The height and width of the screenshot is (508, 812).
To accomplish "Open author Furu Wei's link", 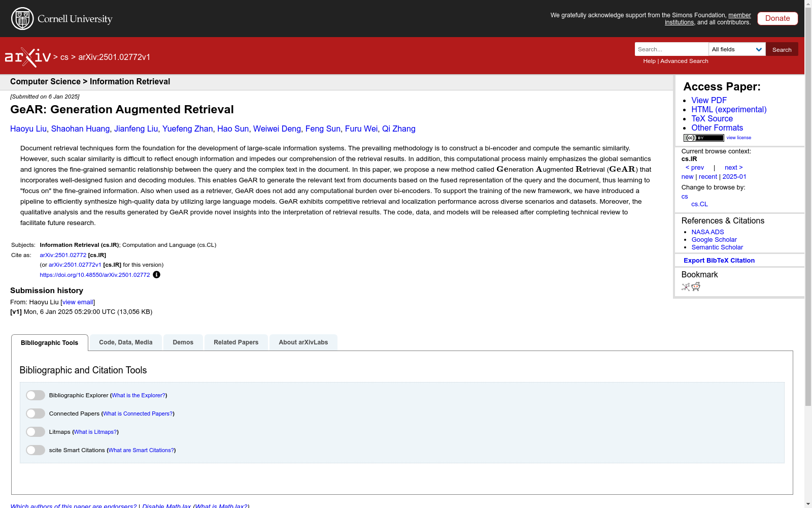I will pos(361,129).
